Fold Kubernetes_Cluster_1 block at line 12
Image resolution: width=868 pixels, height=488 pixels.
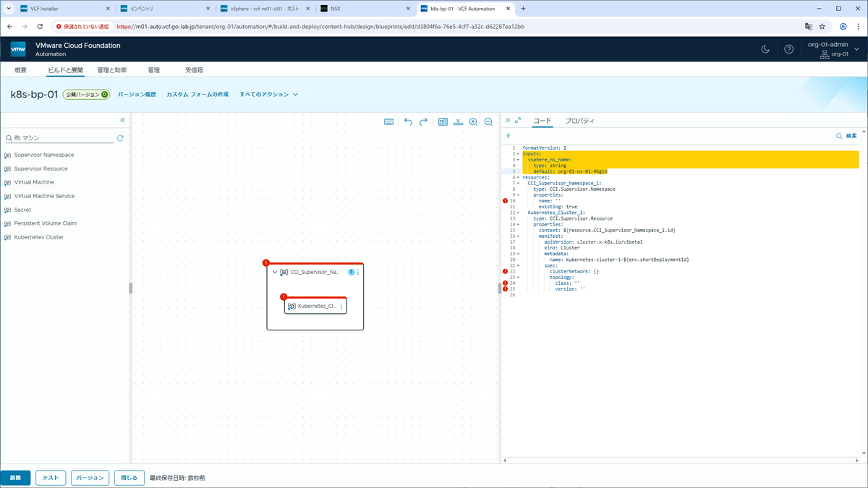(x=518, y=213)
